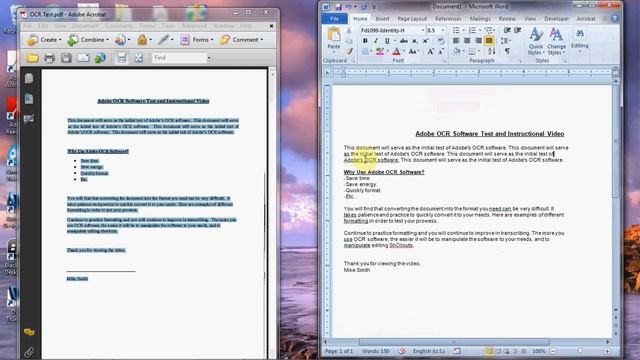
Task: Click the Word zoom slider handle
Action: pos(580,351)
